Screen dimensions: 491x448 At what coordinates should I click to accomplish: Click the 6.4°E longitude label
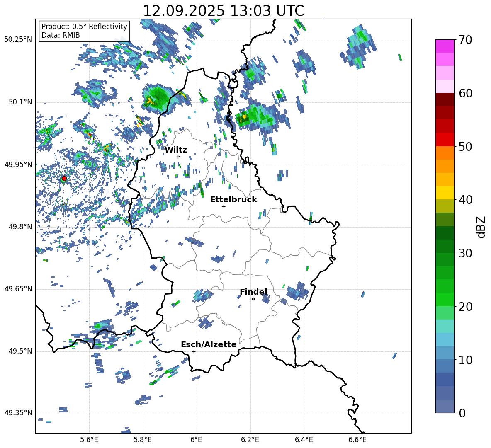(304, 440)
